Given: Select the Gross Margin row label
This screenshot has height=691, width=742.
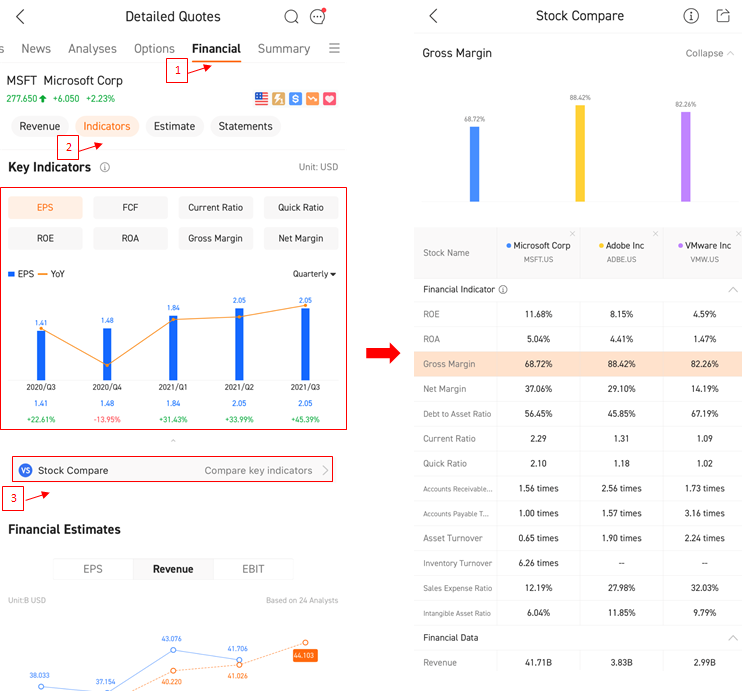Looking at the screenshot, I should click(449, 364).
